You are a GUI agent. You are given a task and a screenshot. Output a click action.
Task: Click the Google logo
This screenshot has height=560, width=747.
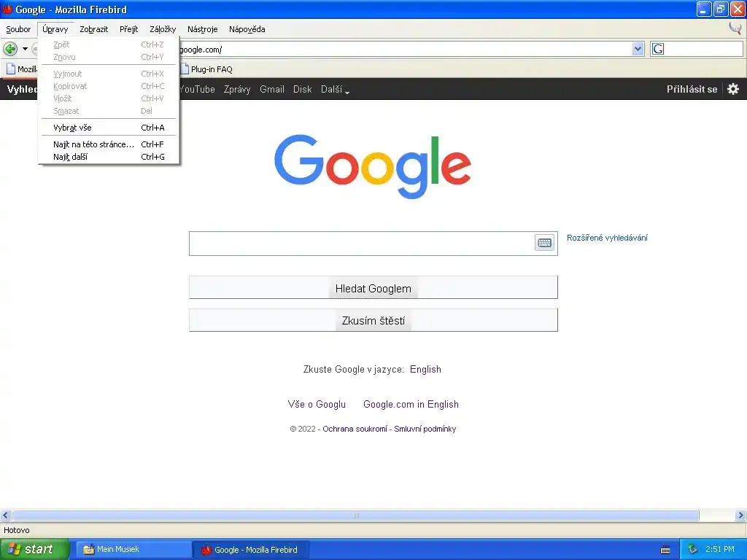[x=373, y=166]
